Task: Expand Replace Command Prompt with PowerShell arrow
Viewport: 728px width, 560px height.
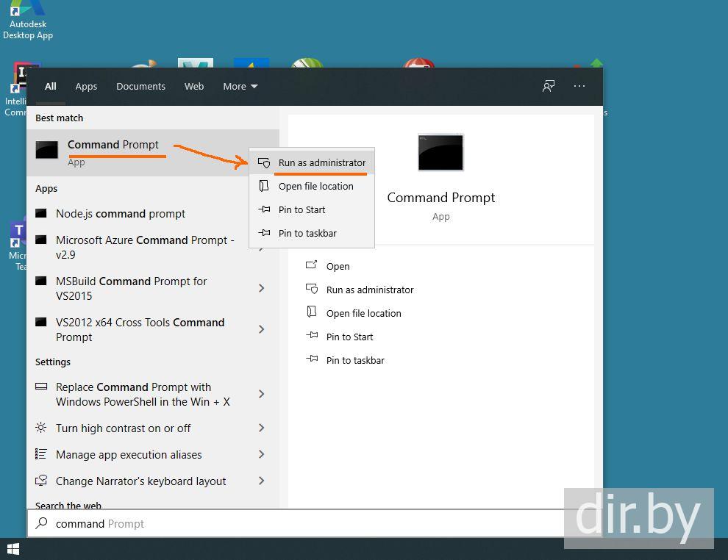Action: click(261, 394)
